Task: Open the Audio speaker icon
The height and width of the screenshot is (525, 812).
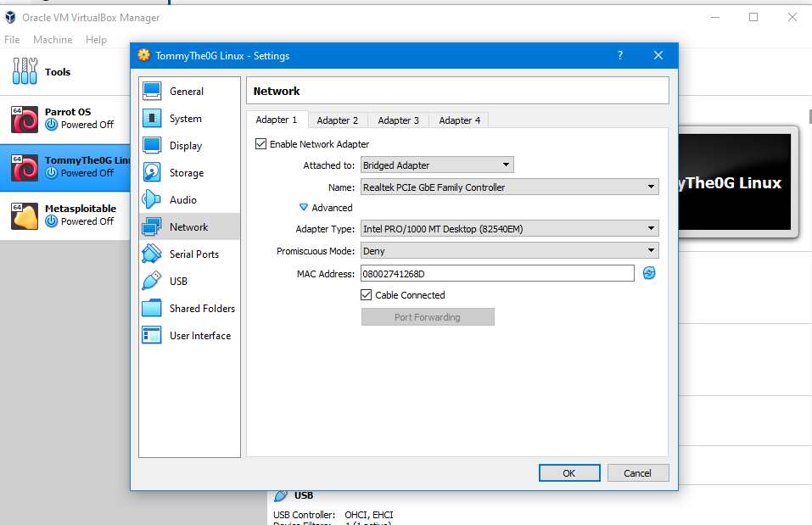Action: (x=152, y=200)
